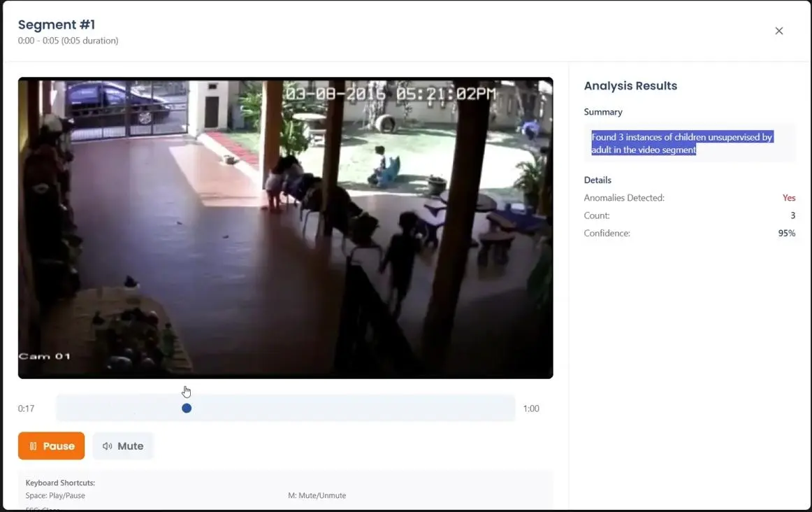
Task: Click the Confidence 95% value
Action: 787,233
